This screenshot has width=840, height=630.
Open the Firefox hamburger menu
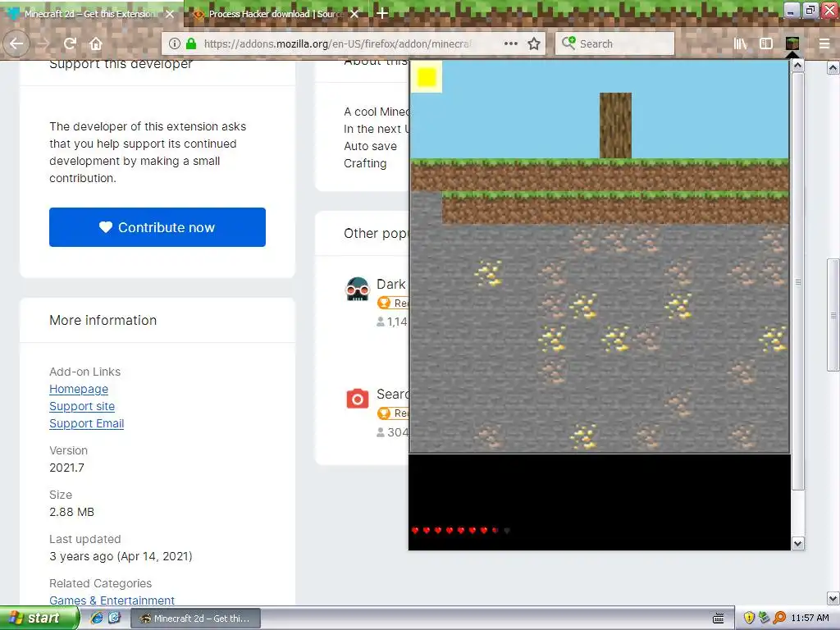[824, 43]
